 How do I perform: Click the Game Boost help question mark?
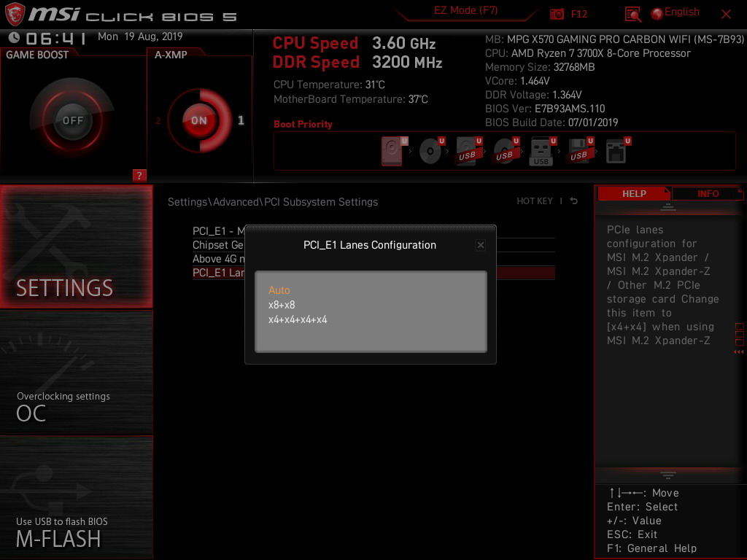(139, 175)
